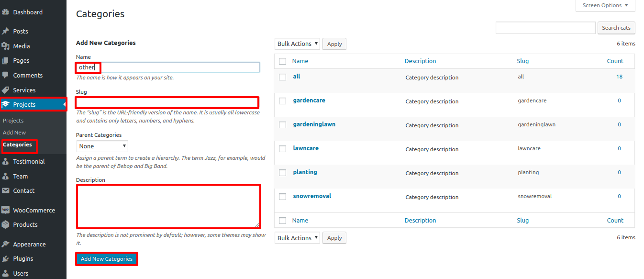Screen dimensions: 644x279
Task: Open the Testimonial menu item
Action: coord(29,162)
